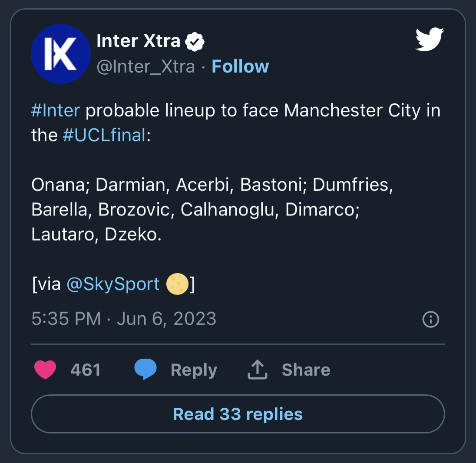Viewport: 476px width, 463px height.
Task: Click the @Inter_Xtra handle
Action: [x=145, y=66]
